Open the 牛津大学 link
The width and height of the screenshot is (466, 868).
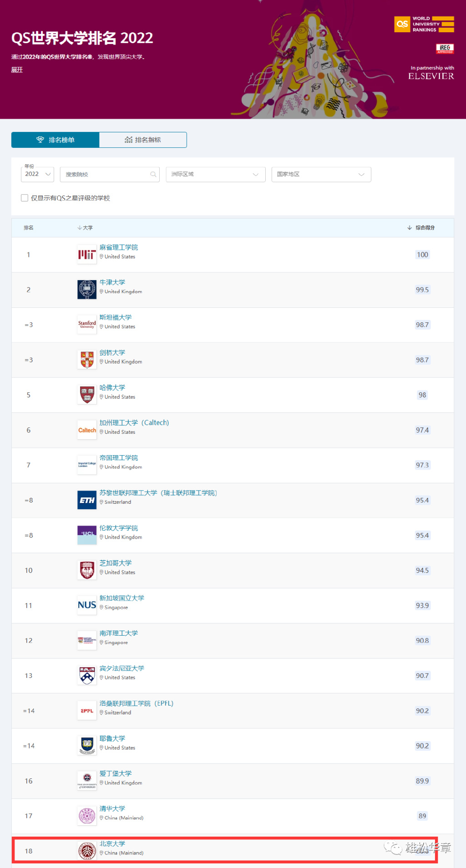pos(112,282)
